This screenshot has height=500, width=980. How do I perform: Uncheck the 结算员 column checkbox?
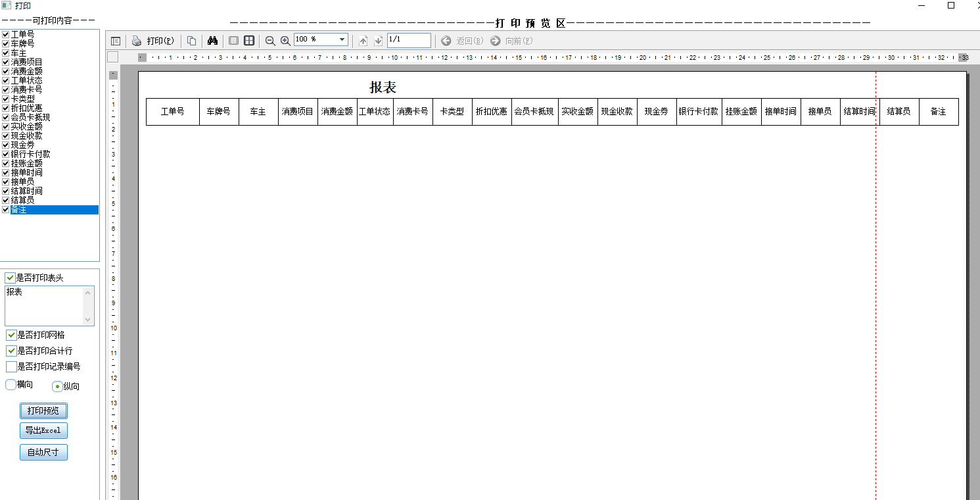[6, 200]
